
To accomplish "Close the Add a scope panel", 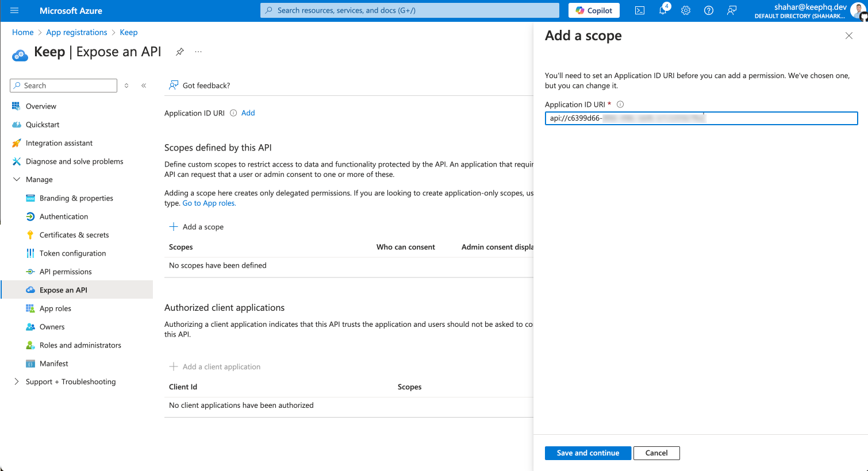I will [849, 36].
